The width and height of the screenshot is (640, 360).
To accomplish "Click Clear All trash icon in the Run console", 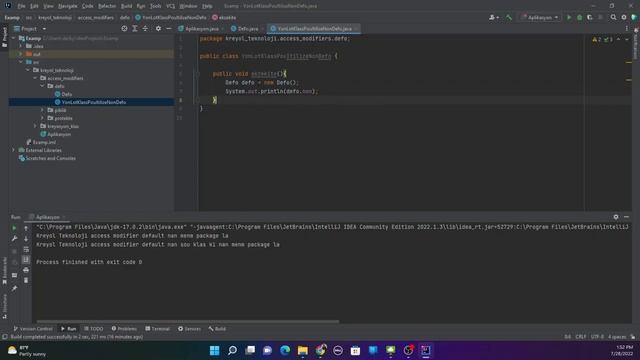I will (x=26, y=280).
